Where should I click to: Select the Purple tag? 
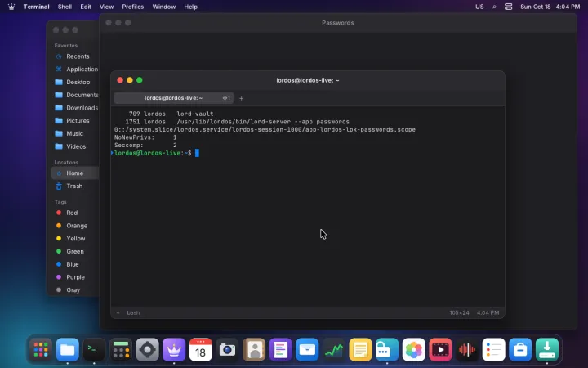point(75,277)
